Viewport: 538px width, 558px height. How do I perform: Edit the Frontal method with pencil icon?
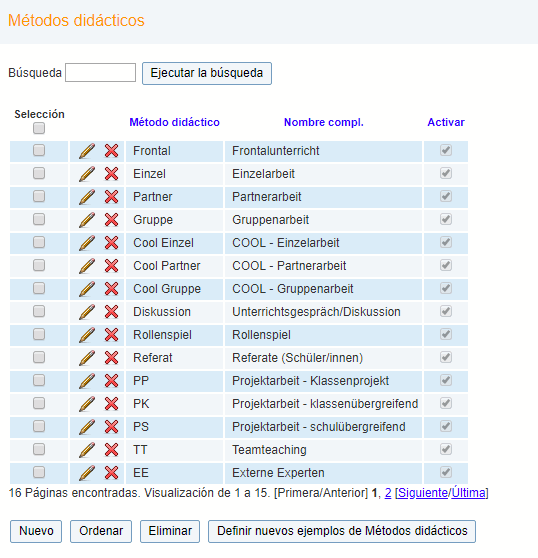(x=87, y=151)
